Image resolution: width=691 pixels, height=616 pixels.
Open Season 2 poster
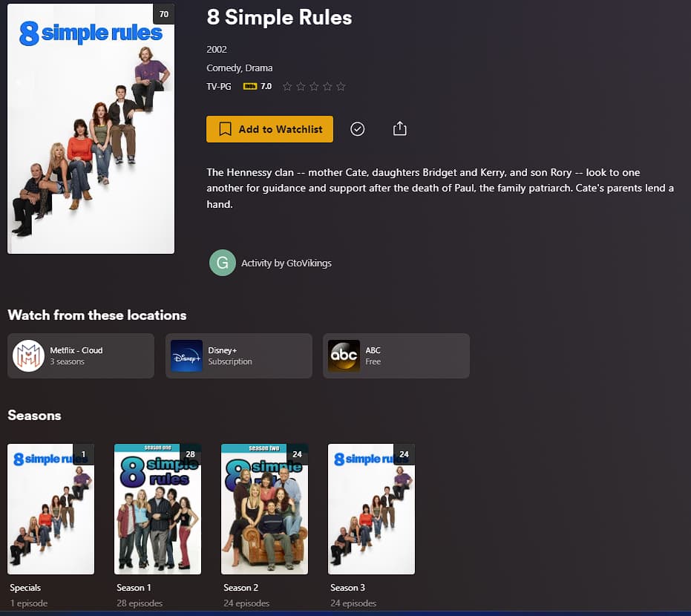[264, 509]
